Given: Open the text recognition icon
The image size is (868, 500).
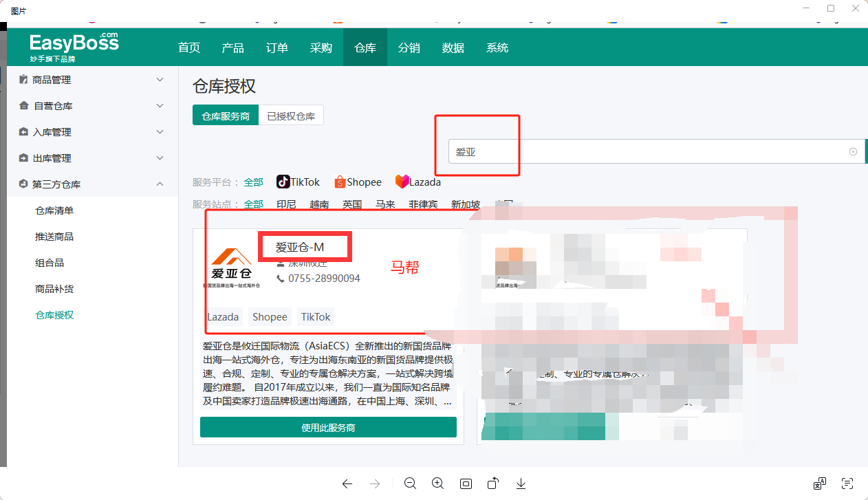Looking at the screenshot, I should point(847,483).
